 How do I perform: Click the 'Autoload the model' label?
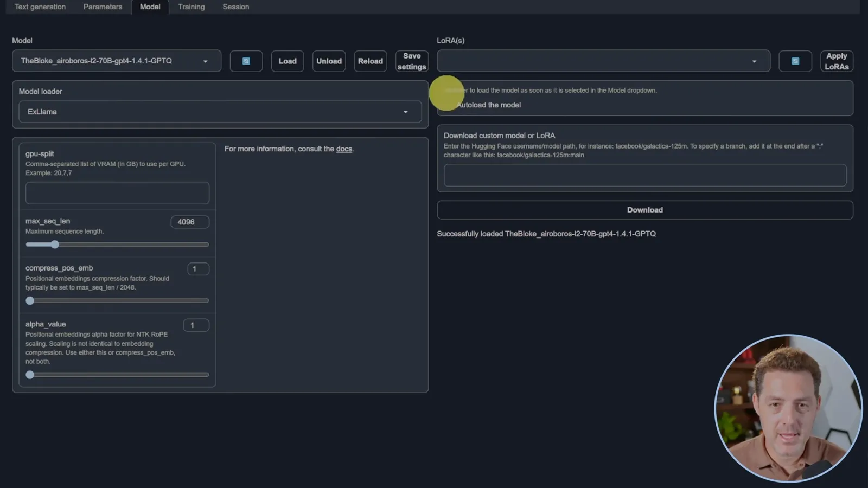489,105
